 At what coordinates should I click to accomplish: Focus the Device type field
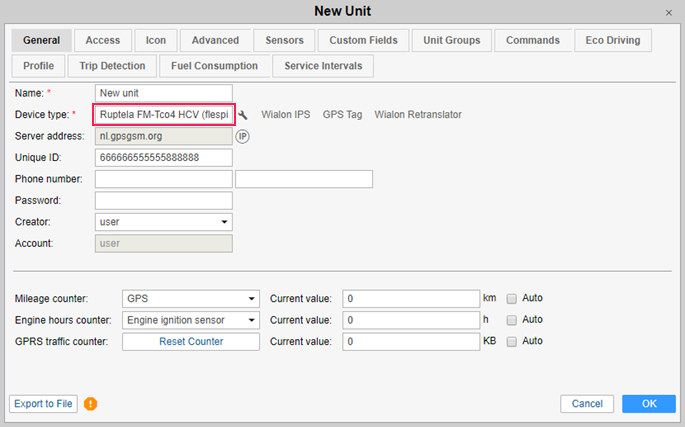(163, 115)
